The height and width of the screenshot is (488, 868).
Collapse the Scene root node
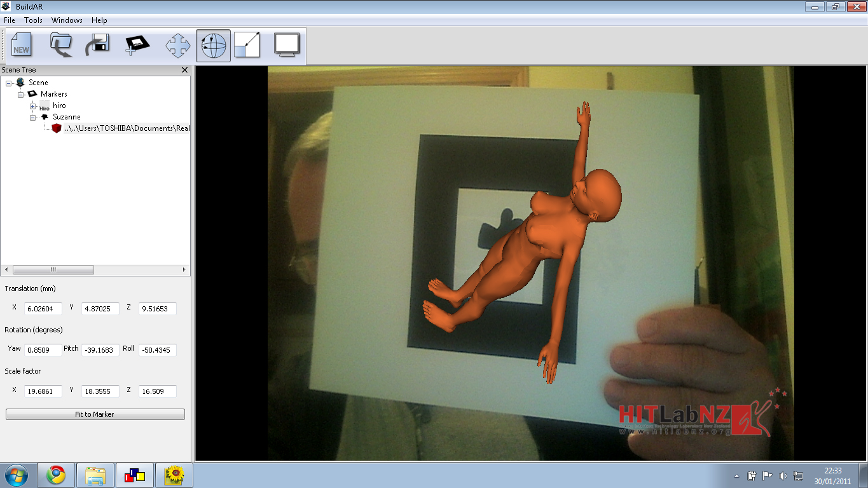point(9,83)
